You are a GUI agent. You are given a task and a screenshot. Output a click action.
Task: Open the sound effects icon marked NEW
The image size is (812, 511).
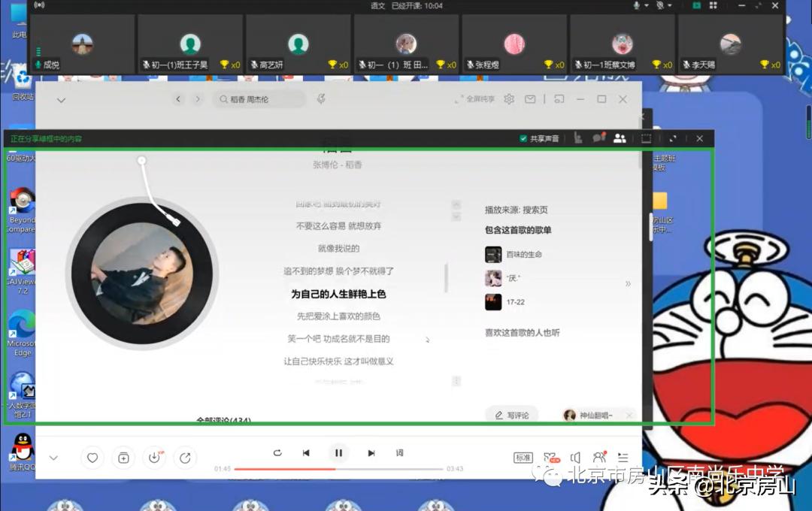[551, 458]
